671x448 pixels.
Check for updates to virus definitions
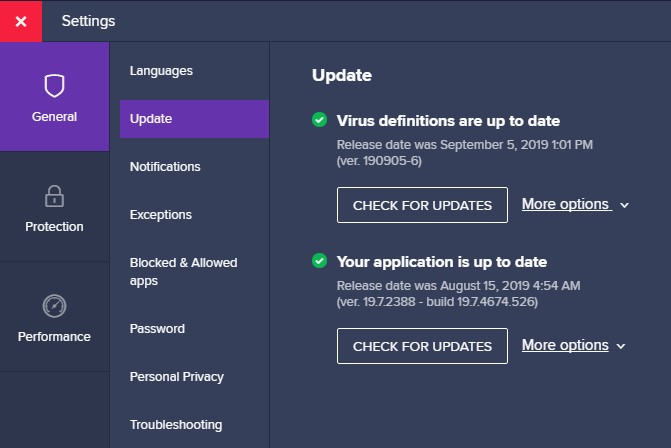tap(422, 205)
